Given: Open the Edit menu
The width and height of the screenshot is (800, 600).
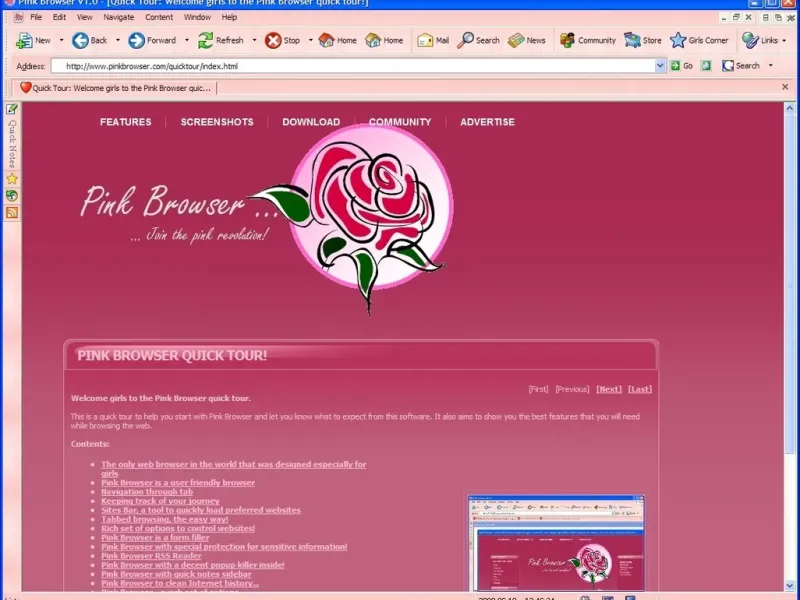Looking at the screenshot, I should 59,17.
